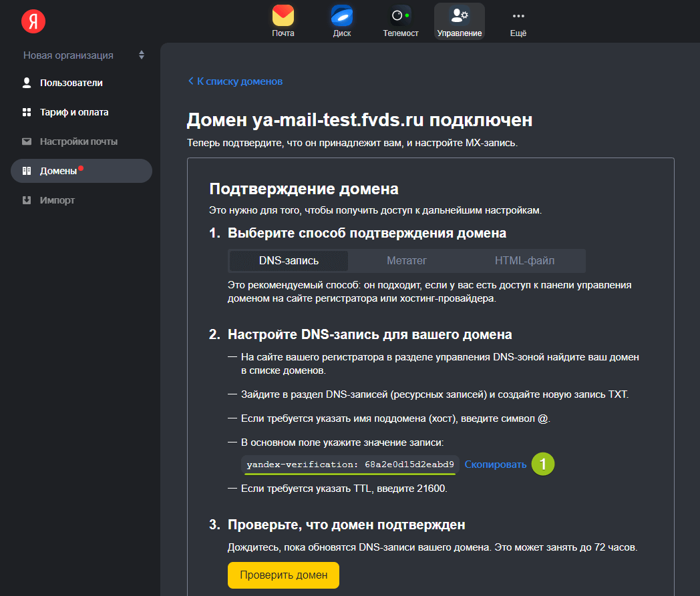Click the Пользователи person icon

(27, 83)
